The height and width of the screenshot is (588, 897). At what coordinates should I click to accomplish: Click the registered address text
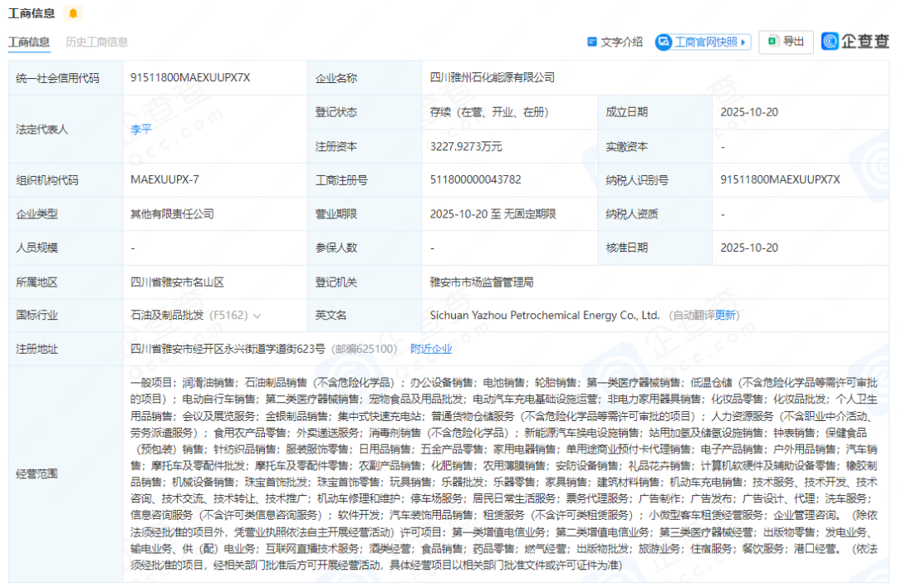pos(228,349)
